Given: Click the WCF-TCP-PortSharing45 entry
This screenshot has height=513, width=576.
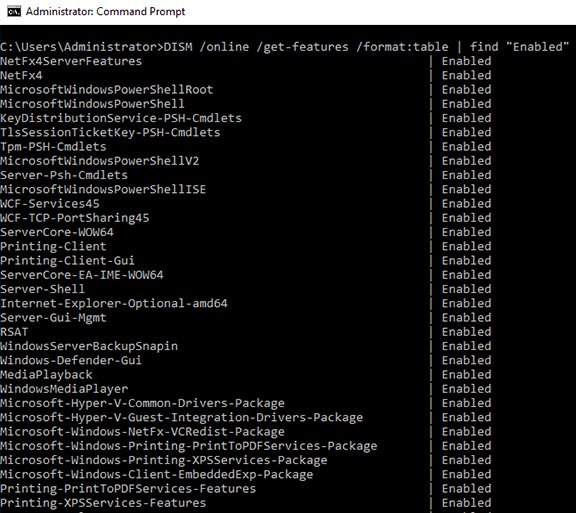Looking at the screenshot, I should coord(75,218).
